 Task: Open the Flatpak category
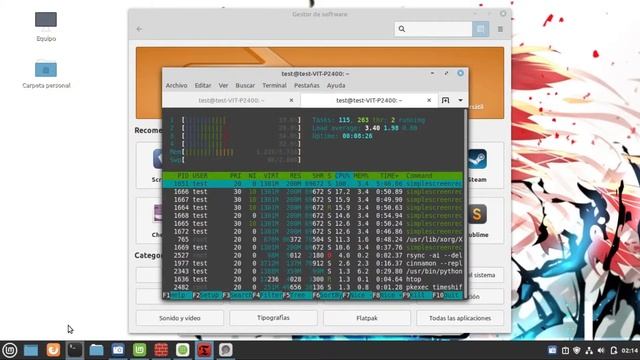(x=367, y=318)
